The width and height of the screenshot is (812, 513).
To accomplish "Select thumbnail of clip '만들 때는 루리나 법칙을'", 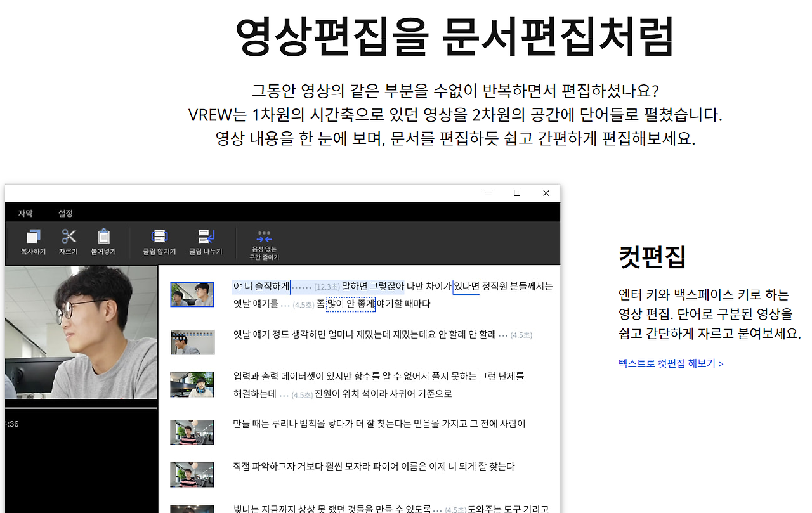I will pos(192,432).
